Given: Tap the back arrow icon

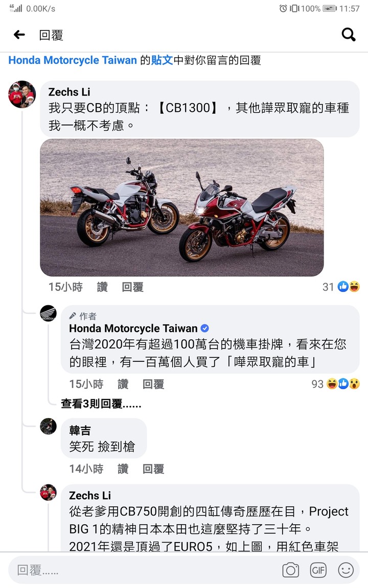Looking at the screenshot, I should click(19, 35).
